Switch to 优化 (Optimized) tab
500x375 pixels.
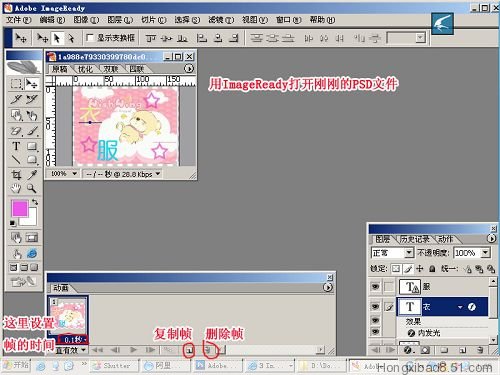click(x=85, y=69)
